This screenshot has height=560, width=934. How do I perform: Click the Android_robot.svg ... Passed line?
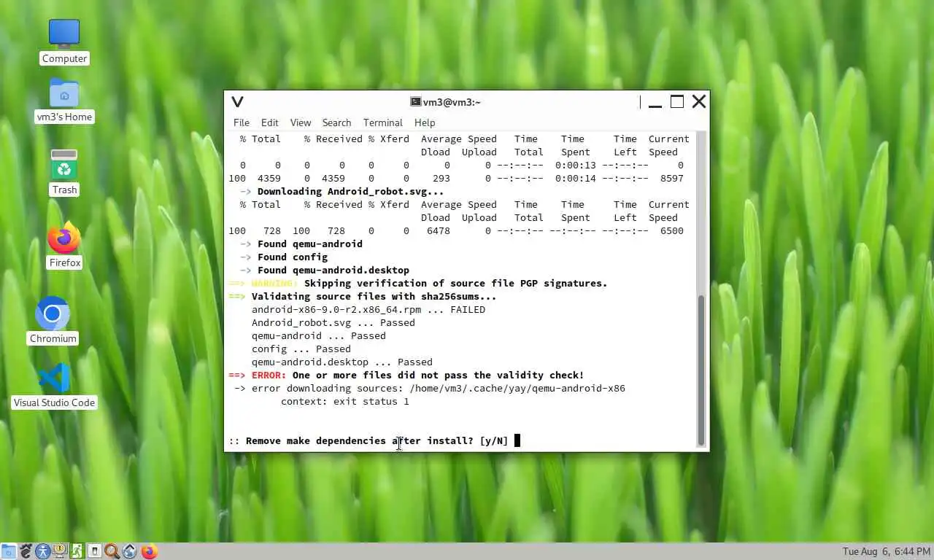point(333,323)
